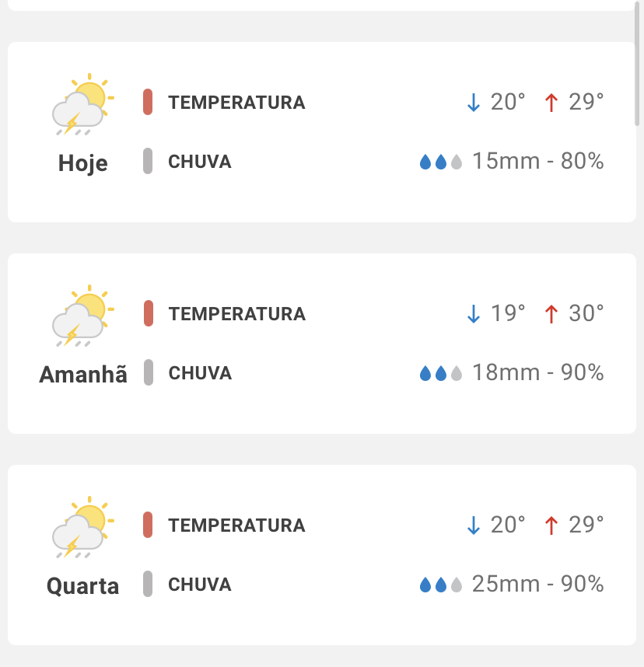Open the Hoje forecast day label
The height and width of the screenshot is (667, 644).
[x=82, y=163]
